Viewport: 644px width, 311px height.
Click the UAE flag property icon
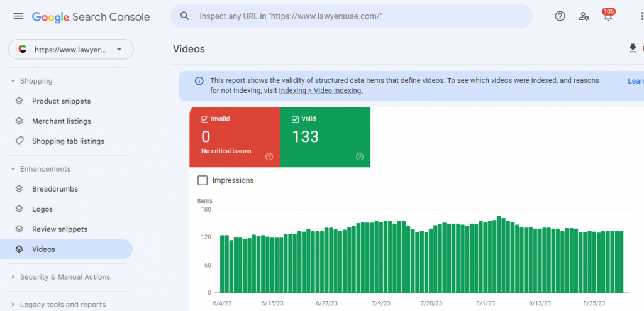pyautogui.click(x=23, y=50)
